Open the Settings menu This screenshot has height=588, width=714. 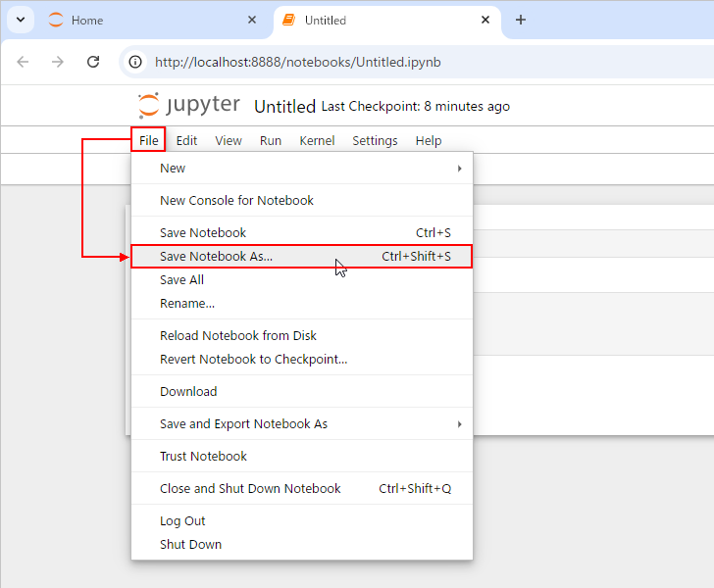pyautogui.click(x=375, y=140)
